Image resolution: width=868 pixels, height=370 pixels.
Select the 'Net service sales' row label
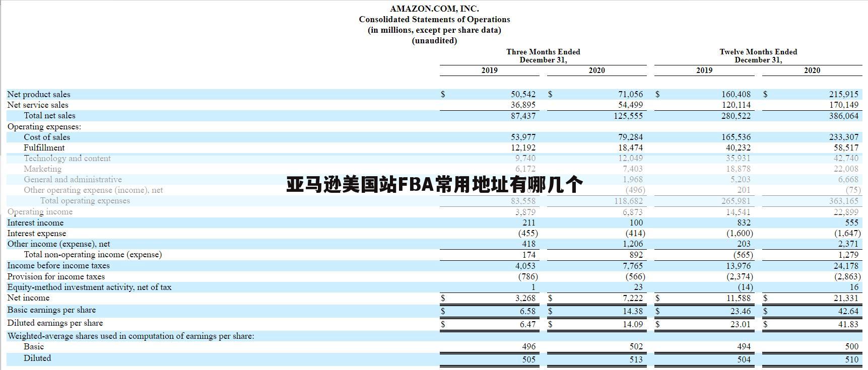38,105
